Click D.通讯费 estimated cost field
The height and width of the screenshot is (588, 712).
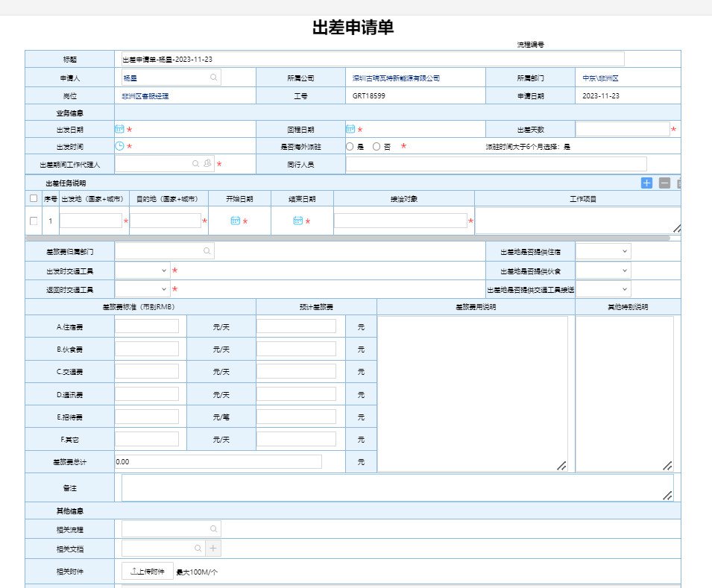coord(296,394)
